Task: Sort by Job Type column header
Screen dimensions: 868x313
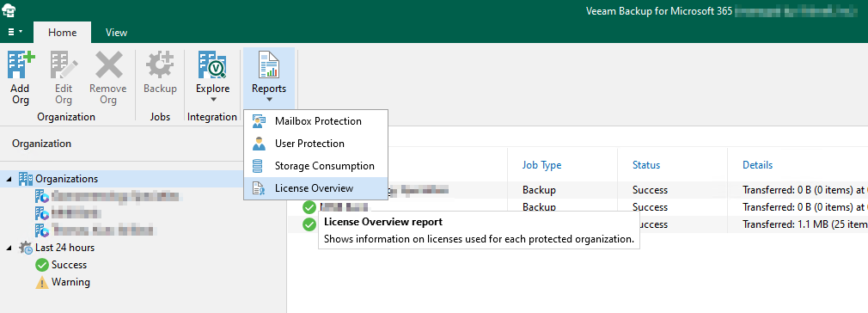Action: tap(542, 165)
